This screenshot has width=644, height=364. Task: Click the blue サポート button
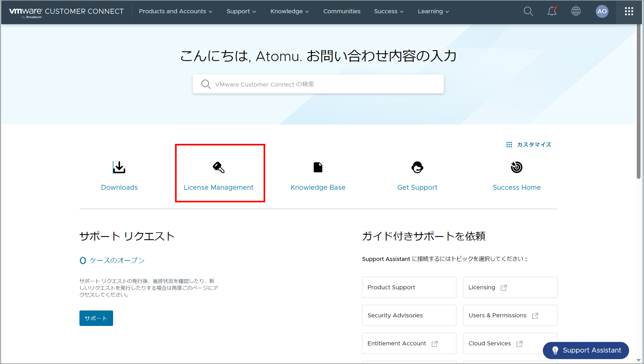(x=96, y=318)
